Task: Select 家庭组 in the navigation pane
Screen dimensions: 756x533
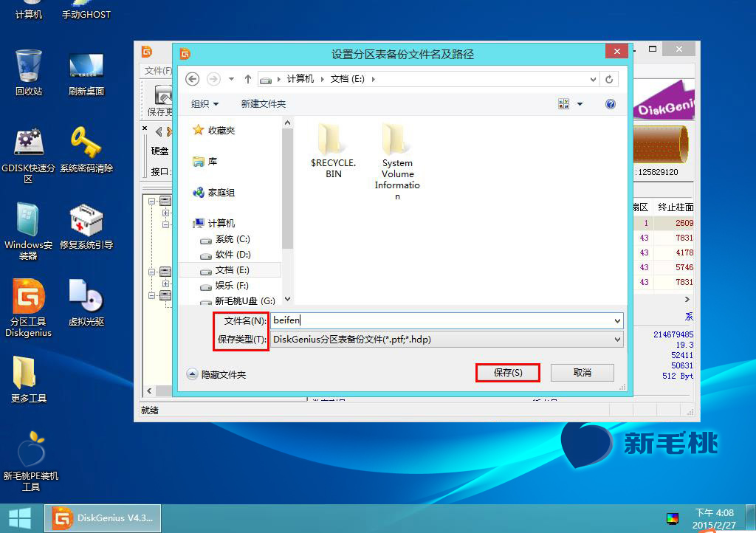Action: pos(213,192)
